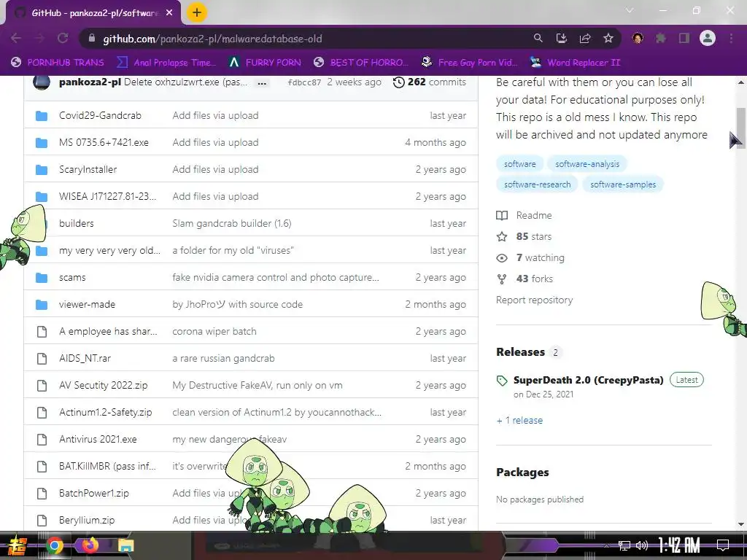Click the Report repository link
The image size is (747, 560).
point(535,300)
